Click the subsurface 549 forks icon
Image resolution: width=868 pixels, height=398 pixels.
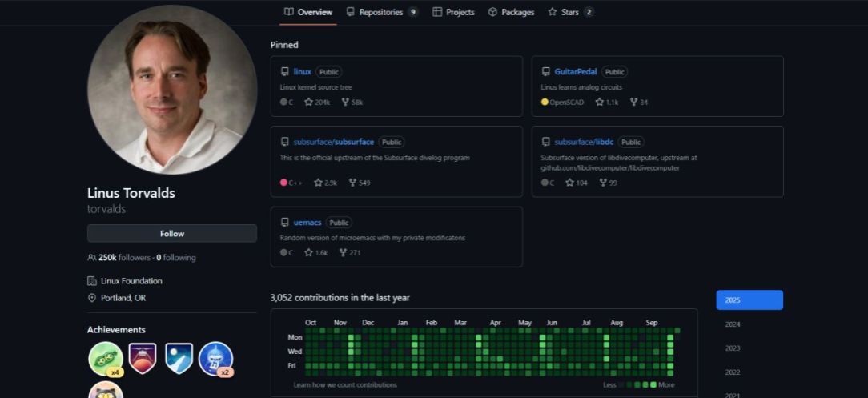pos(352,183)
